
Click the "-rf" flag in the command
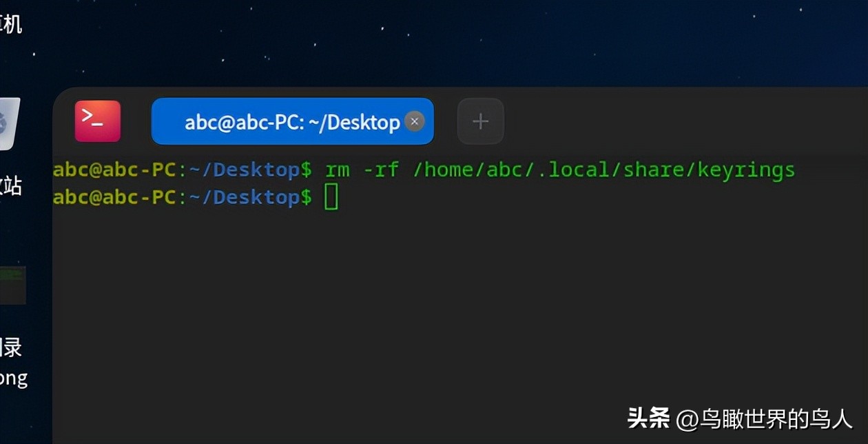point(381,170)
